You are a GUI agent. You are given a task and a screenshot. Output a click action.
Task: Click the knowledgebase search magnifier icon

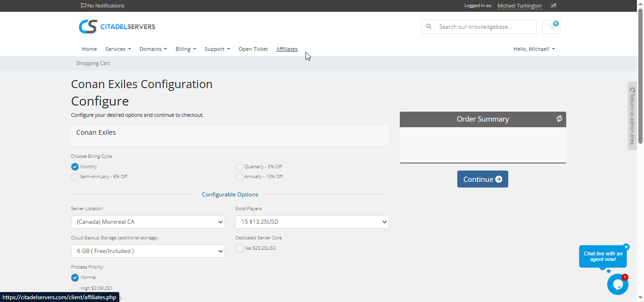tap(429, 27)
